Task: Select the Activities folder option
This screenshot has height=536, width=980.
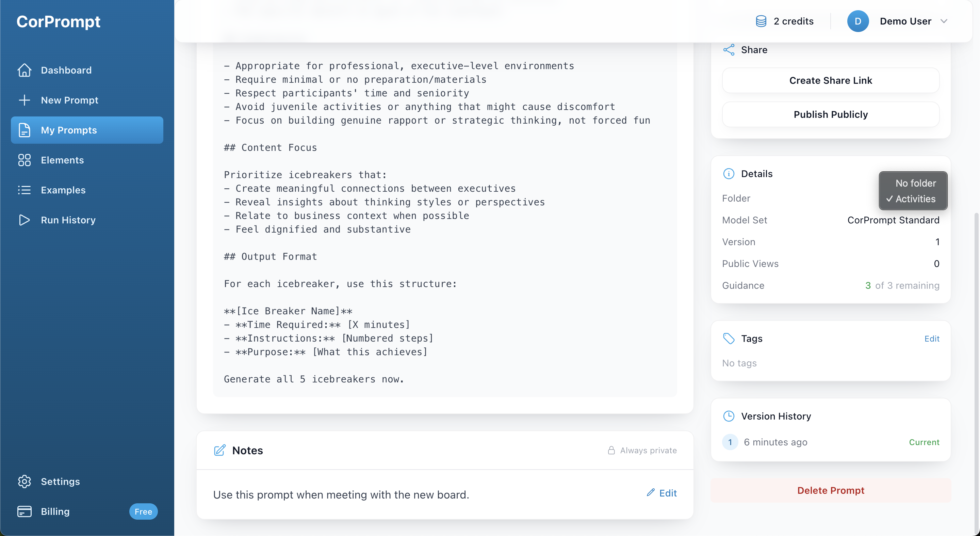Action: [x=912, y=199]
